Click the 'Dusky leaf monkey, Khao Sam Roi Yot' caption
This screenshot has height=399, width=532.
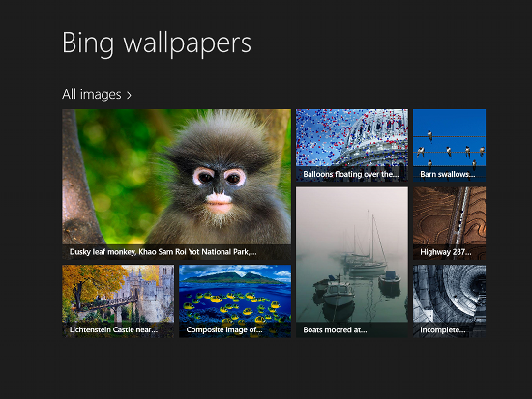[163, 252]
